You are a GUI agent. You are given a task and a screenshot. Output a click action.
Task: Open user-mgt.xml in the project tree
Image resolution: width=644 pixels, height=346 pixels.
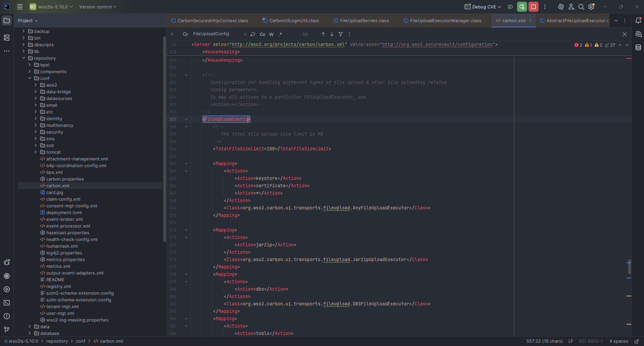(x=60, y=313)
